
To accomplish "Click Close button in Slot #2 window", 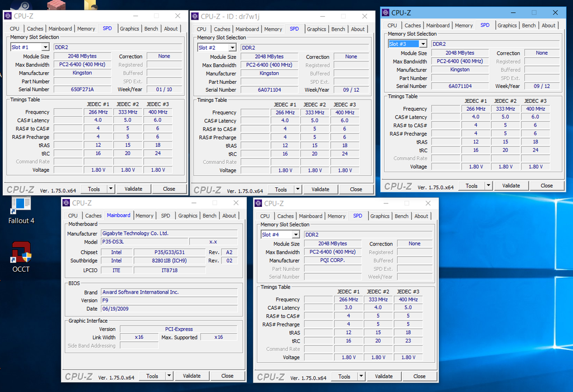I will (x=356, y=189).
